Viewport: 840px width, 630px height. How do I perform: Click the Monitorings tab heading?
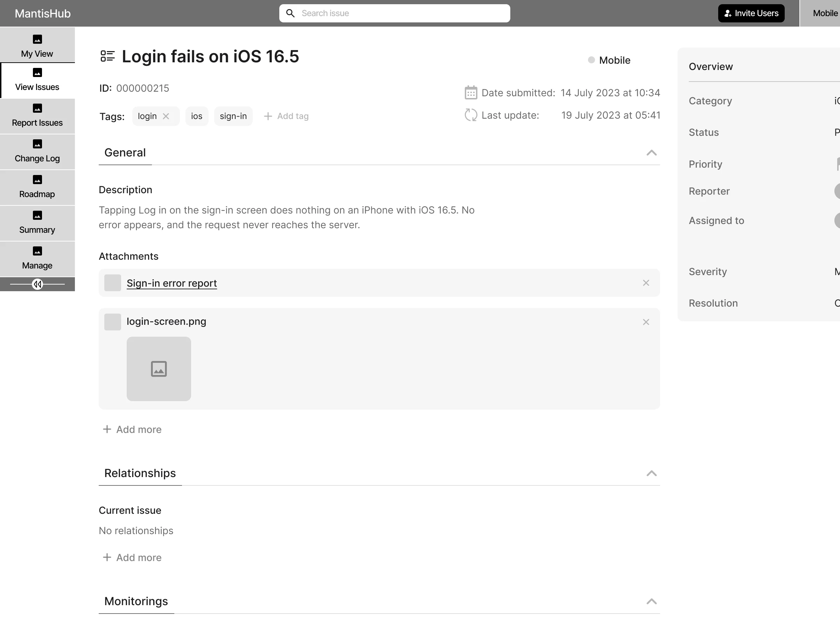136,601
